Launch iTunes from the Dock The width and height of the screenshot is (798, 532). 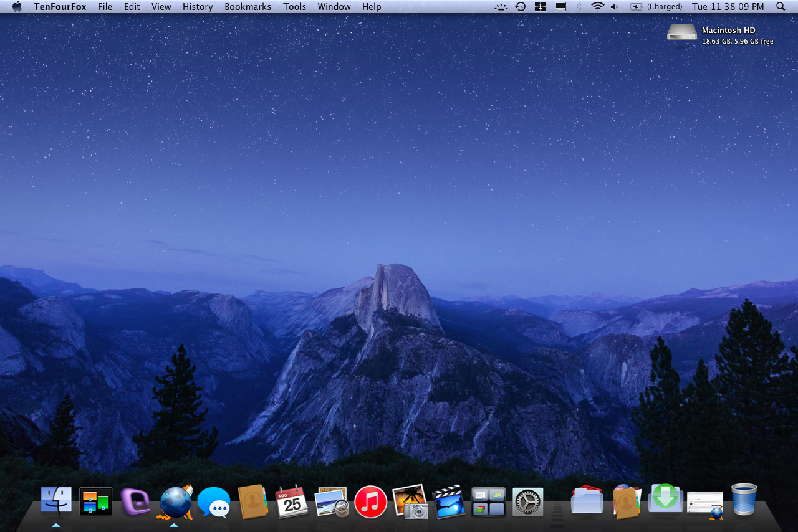pyautogui.click(x=371, y=502)
